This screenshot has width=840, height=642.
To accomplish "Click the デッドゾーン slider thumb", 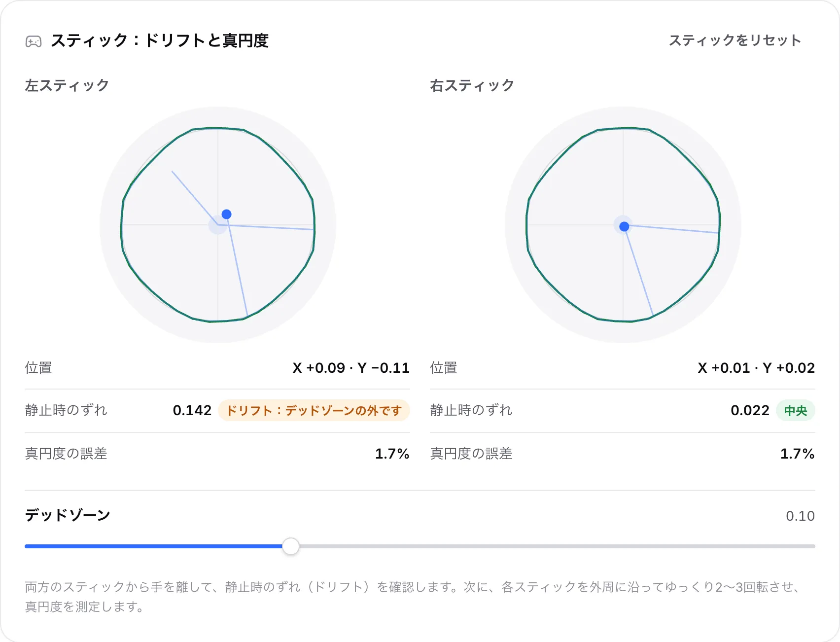I will click(x=291, y=546).
